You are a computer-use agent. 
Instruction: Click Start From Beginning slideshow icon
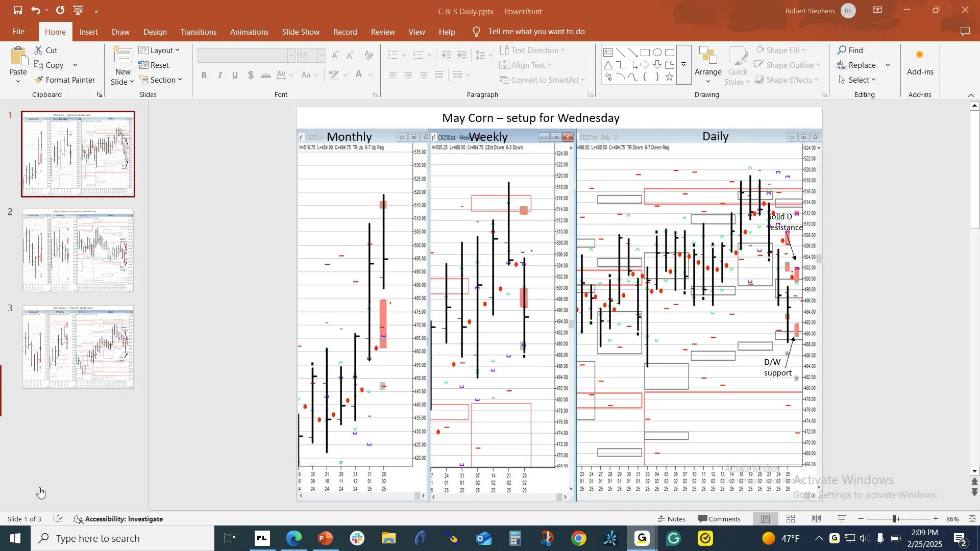coord(78,10)
